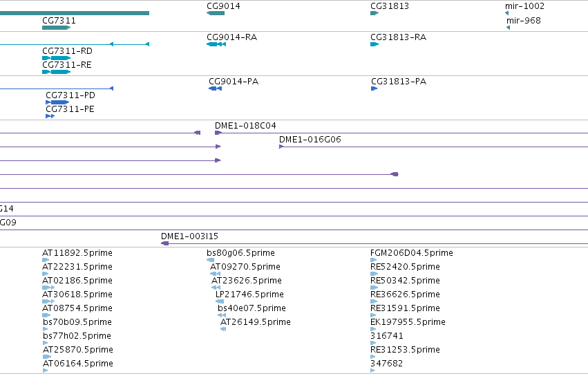Image resolution: width=588 pixels, height=374 pixels.
Task: Select the AT11892.5prime EST label
Action: 77,253
